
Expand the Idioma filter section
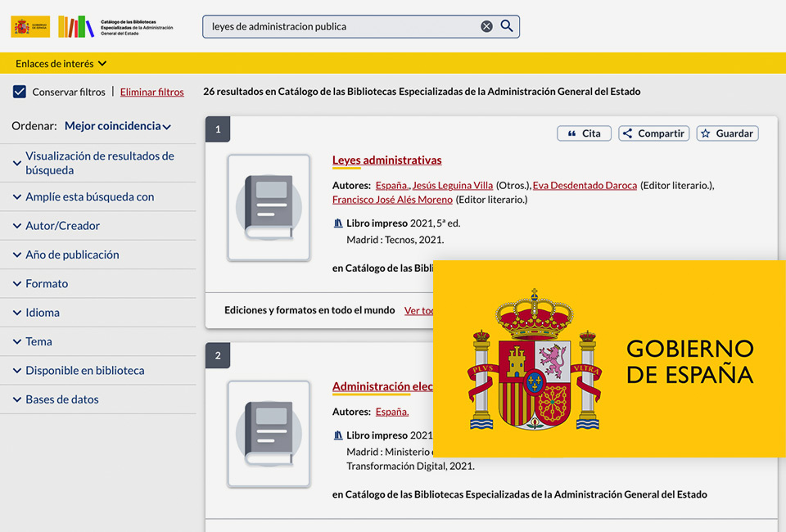43,313
